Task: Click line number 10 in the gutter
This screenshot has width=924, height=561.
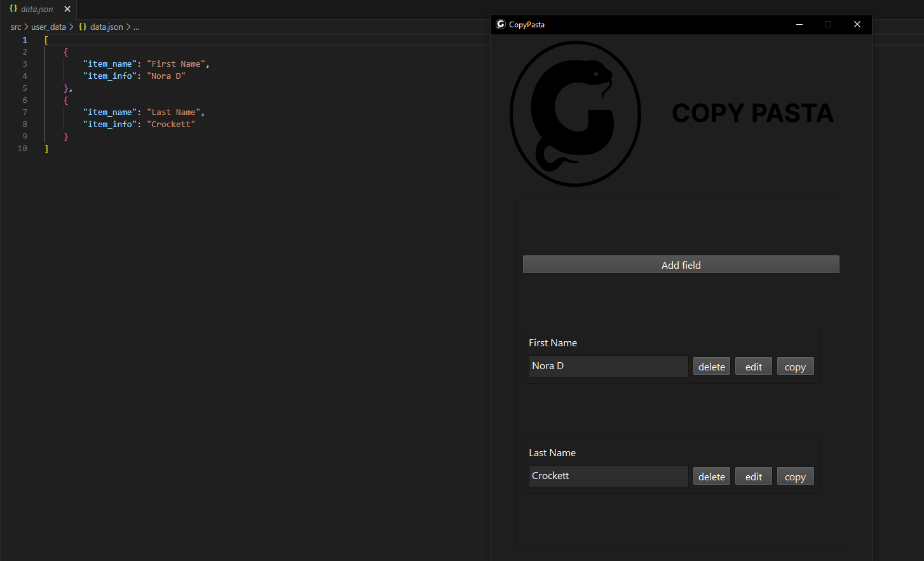Action: point(22,148)
